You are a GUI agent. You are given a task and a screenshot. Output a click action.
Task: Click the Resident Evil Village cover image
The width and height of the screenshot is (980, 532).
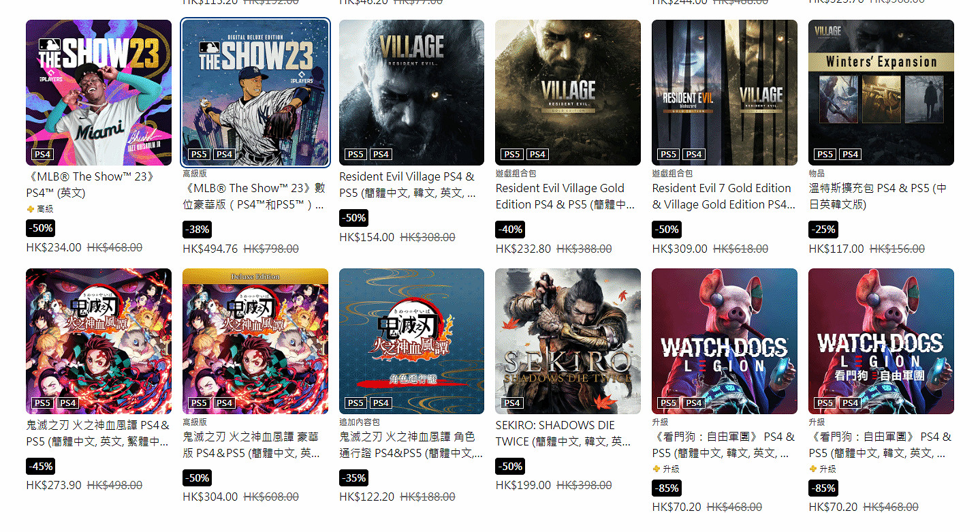(412, 93)
